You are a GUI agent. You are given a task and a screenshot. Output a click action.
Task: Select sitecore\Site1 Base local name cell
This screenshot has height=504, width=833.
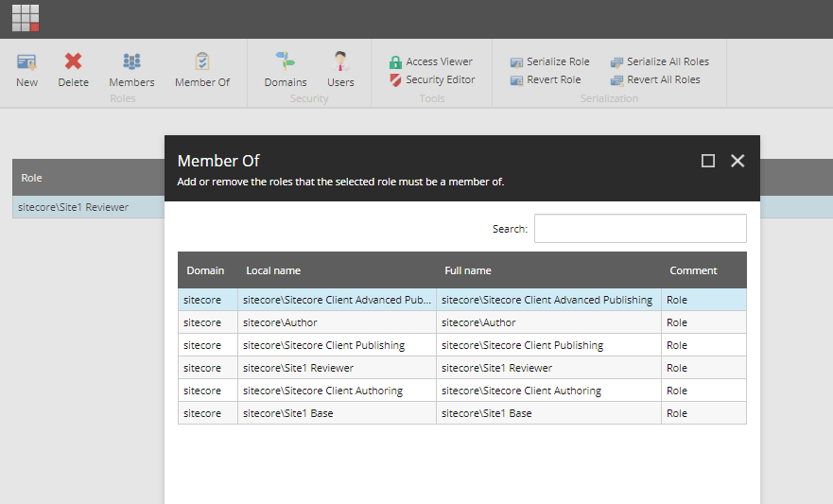tap(337, 413)
